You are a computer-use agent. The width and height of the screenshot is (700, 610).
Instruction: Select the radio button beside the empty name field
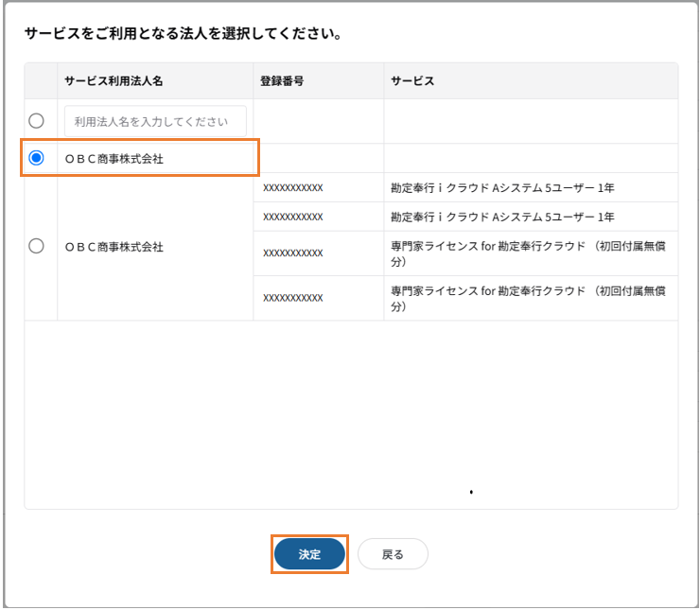pos(36,121)
